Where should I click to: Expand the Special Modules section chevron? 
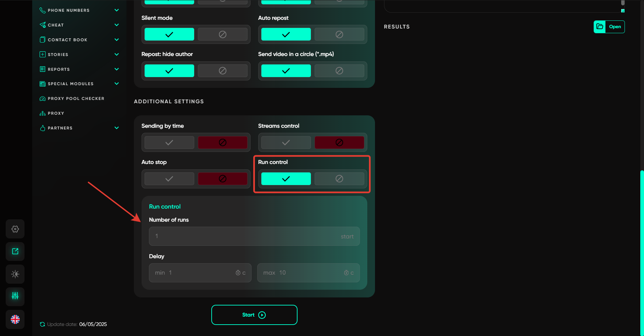click(117, 84)
